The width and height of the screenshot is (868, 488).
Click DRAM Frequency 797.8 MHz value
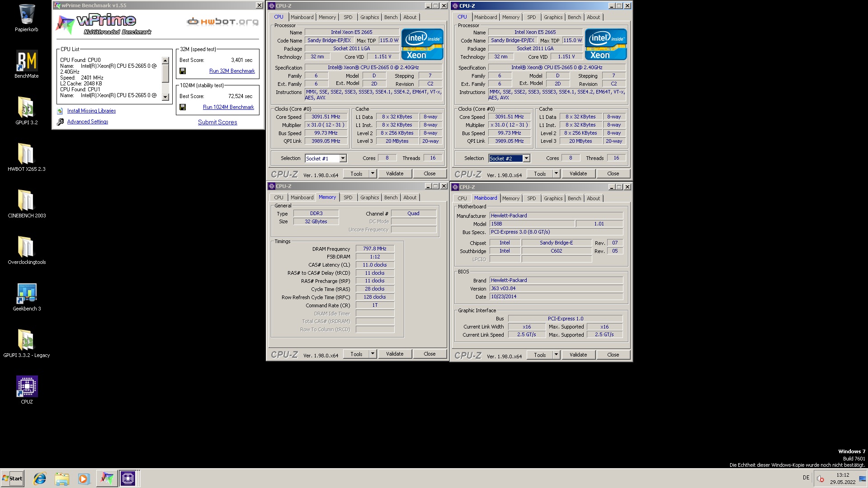click(375, 249)
